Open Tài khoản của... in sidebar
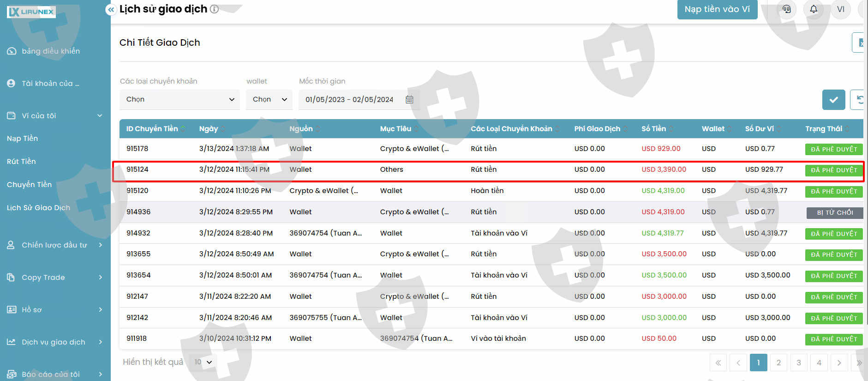The width and height of the screenshot is (868, 381). tap(50, 84)
